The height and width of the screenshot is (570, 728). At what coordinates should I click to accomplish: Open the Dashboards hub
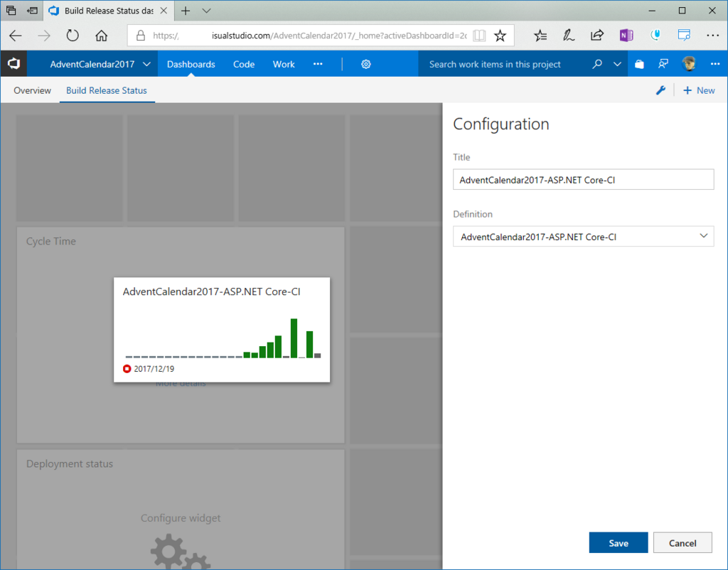click(191, 64)
